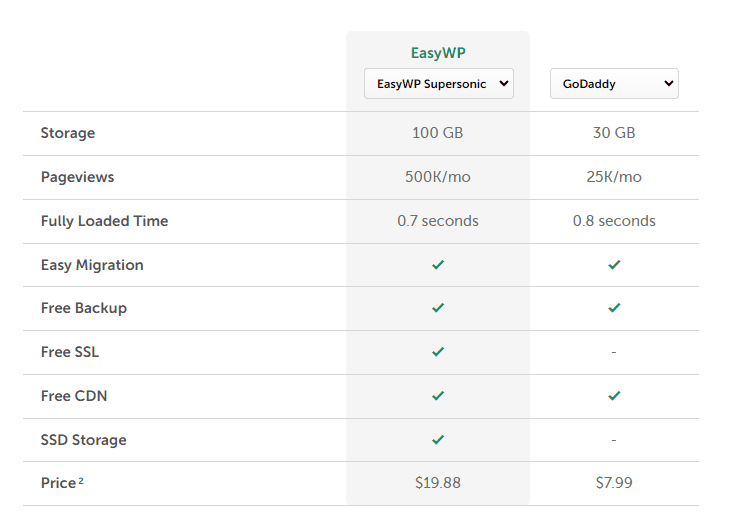Click the 30 GB storage value
The height and width of the screenshot is (525, 745).
click(x=614, y=133)
